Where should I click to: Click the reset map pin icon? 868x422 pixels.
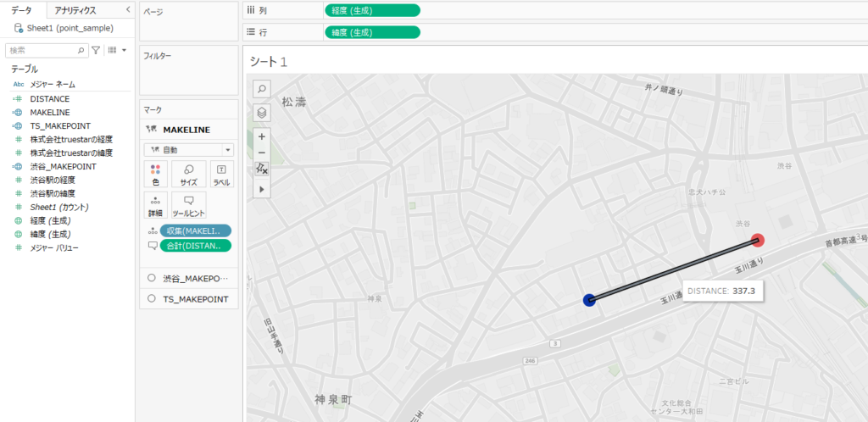point(262,169)
